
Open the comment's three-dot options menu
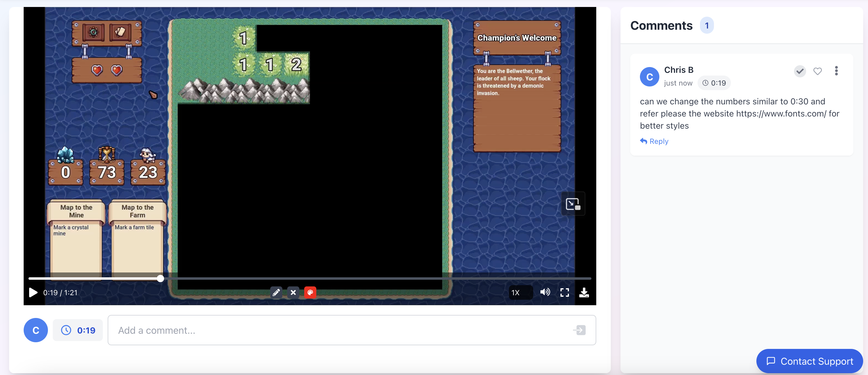(x=836, y=71)
